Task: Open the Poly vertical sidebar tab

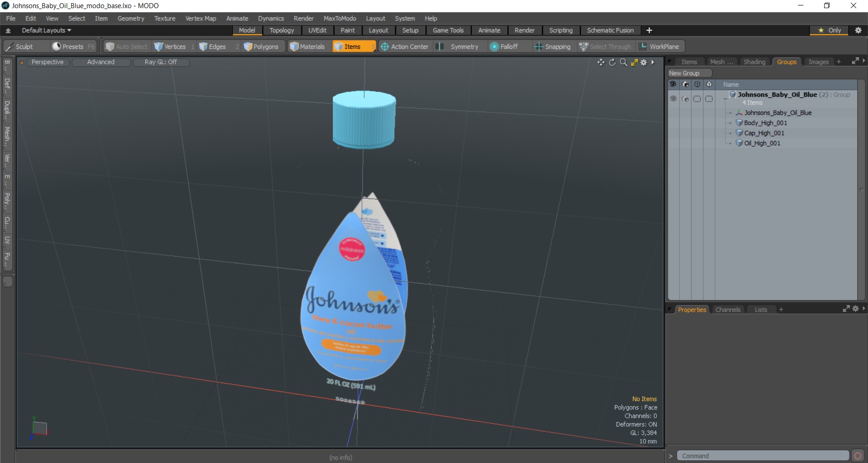Action: [7, 201]
